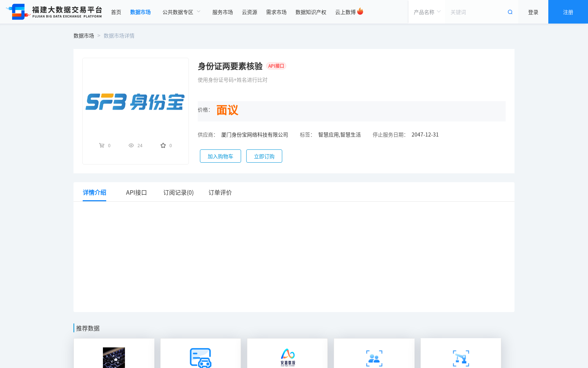Click the eye views icon
Viewport: 588px width, 368px height.
[x=131, y=145]
